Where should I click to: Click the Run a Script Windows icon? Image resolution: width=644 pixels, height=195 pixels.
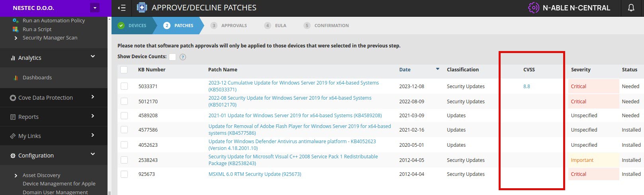[16, 29]
